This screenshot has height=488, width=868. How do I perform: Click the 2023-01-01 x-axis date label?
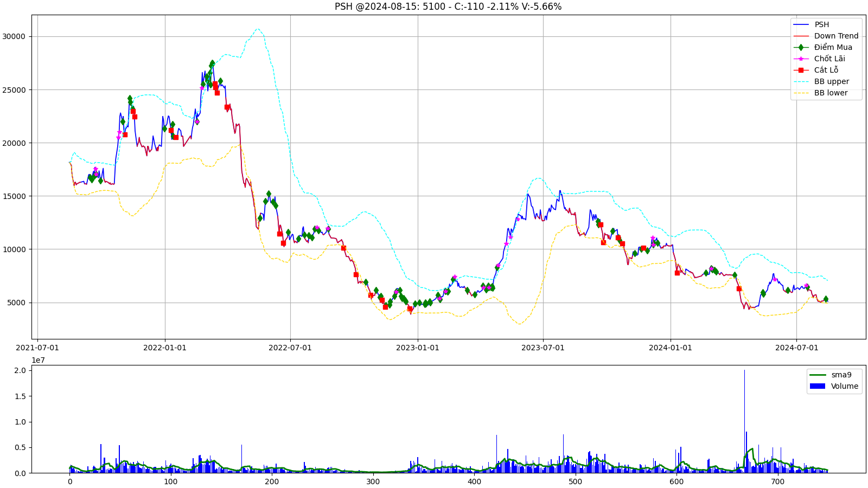click(418, 348)
